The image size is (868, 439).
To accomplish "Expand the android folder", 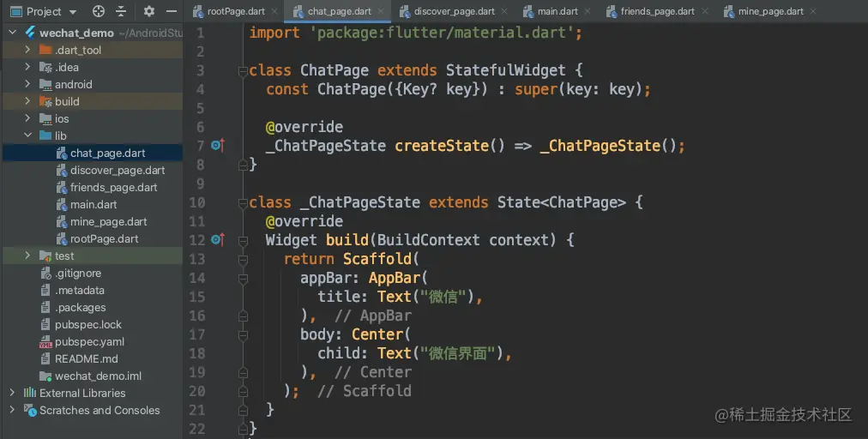I will [27, 84].
